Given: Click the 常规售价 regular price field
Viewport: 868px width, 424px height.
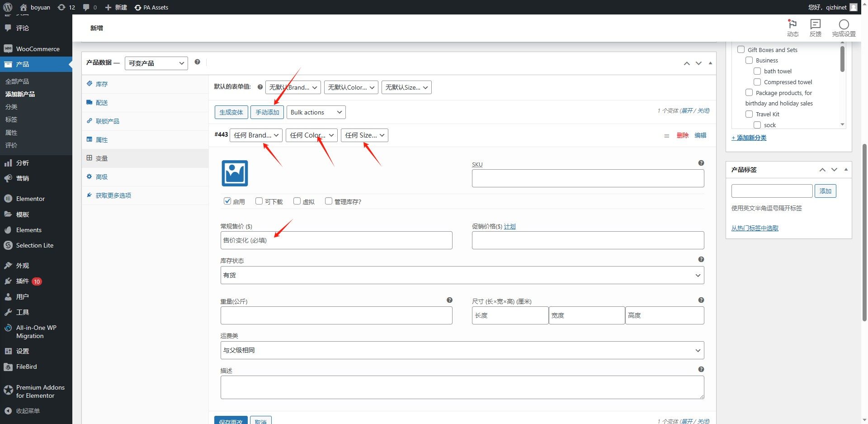Looking at the screenshot, I should coord(336,240).
